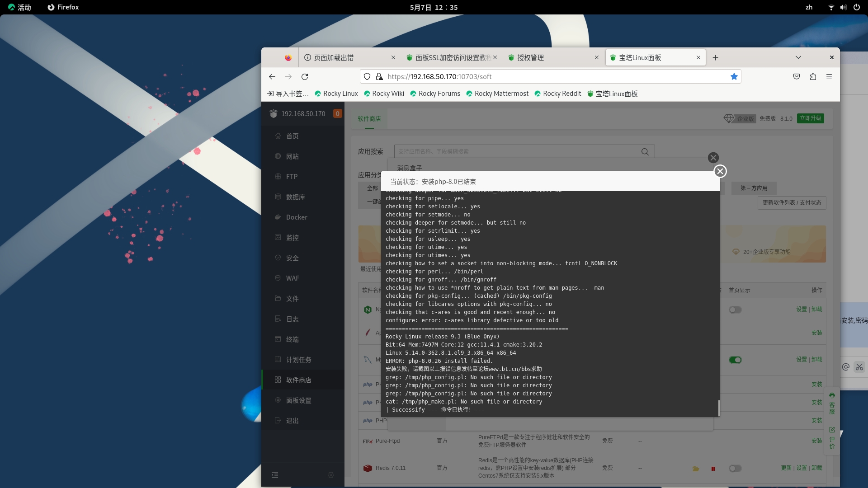Close the 宝塔Linux面板 tab
This screenshot has height=488, width=868.
click(x=698, y=58)
